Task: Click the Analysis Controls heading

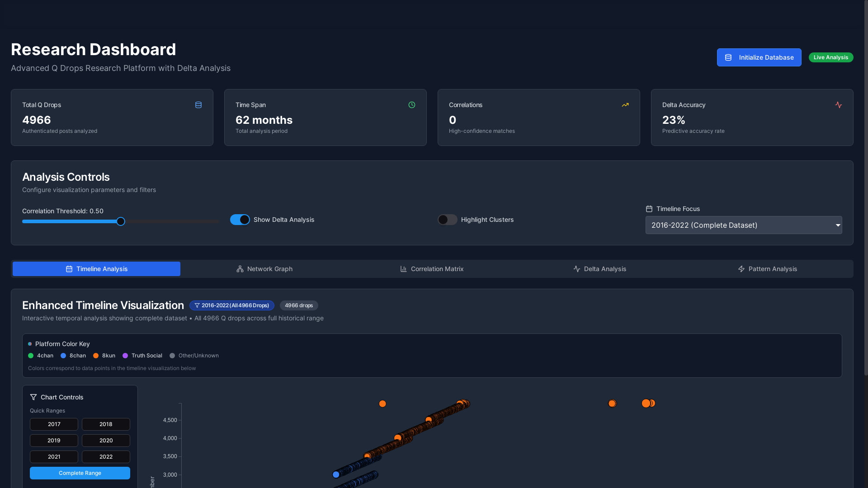Action: (x=66, y=177)
